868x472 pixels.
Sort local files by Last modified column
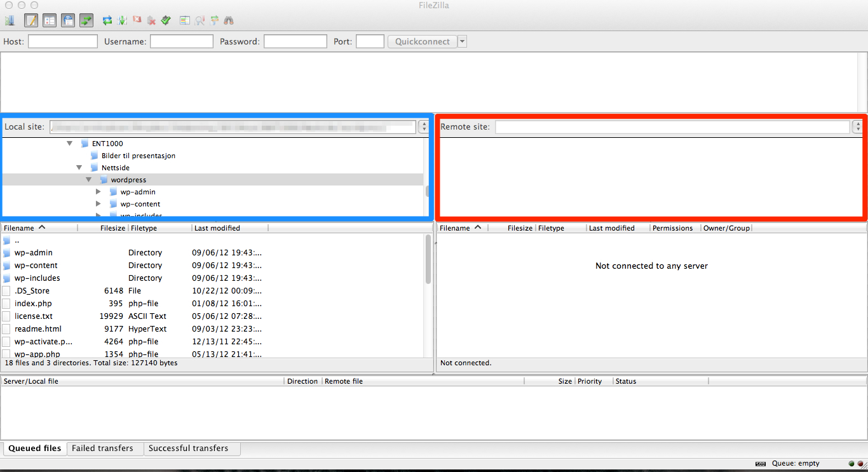[229, 228]
